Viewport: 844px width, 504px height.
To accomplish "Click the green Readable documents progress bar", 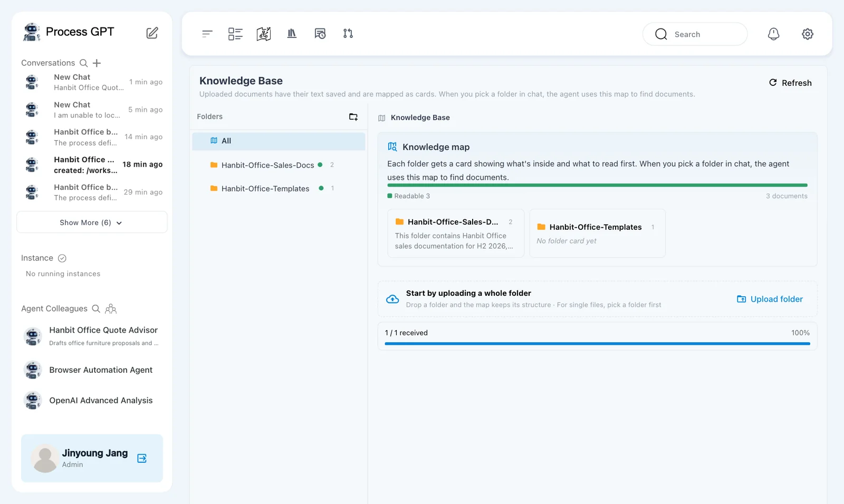I will (x=597, y=185).
